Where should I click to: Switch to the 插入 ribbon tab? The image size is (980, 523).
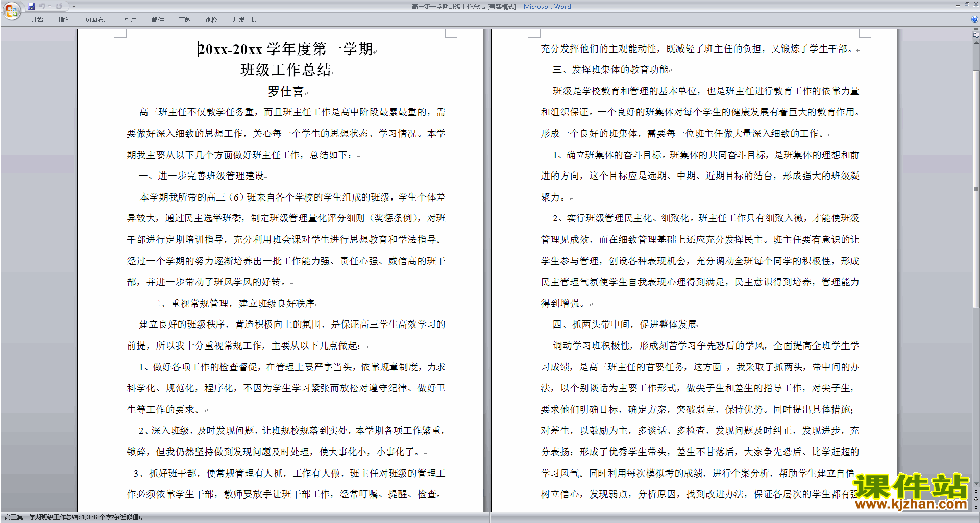[64, 20]
